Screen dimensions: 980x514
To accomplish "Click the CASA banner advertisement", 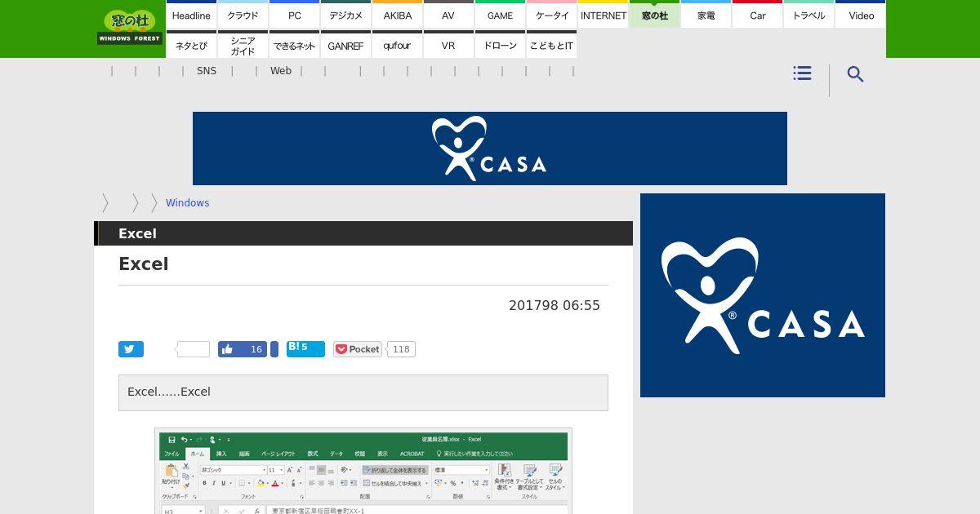I will coord(490,148).
